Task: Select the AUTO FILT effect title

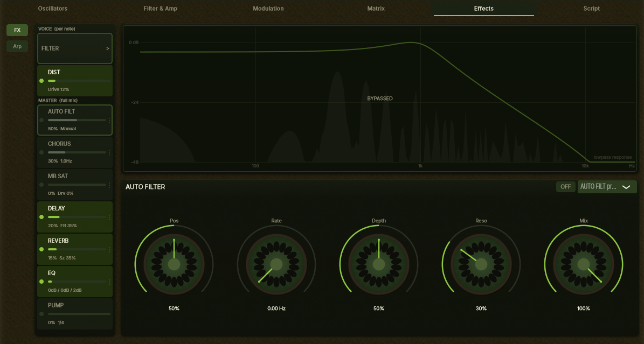Action: coord(61,111)
